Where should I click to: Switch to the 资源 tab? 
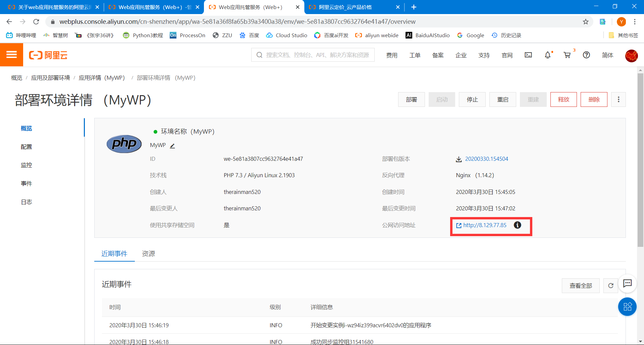point(149,254)
